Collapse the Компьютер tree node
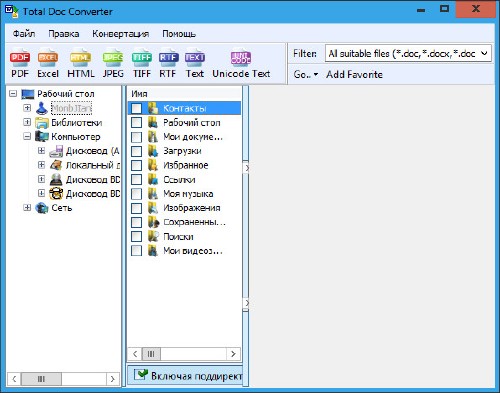Viewport: 500px width, 393px height. [27, 136]
